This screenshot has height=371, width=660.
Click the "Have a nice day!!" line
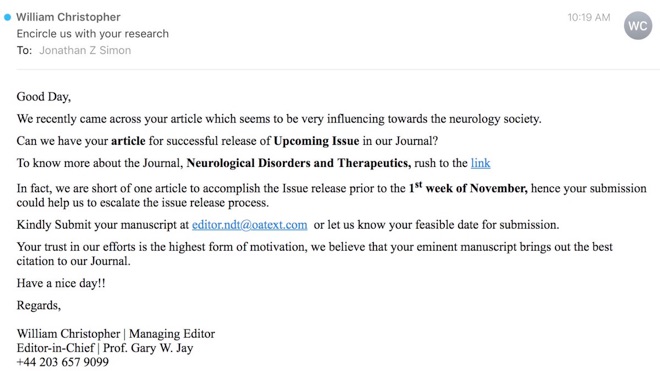pyautogui.click(x=61, y=283)
